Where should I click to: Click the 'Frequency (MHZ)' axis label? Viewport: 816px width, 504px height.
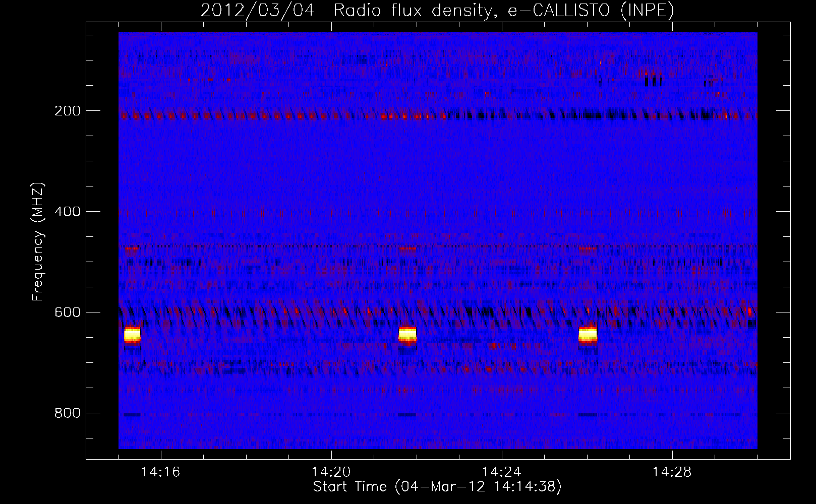[x=38, y=242]
